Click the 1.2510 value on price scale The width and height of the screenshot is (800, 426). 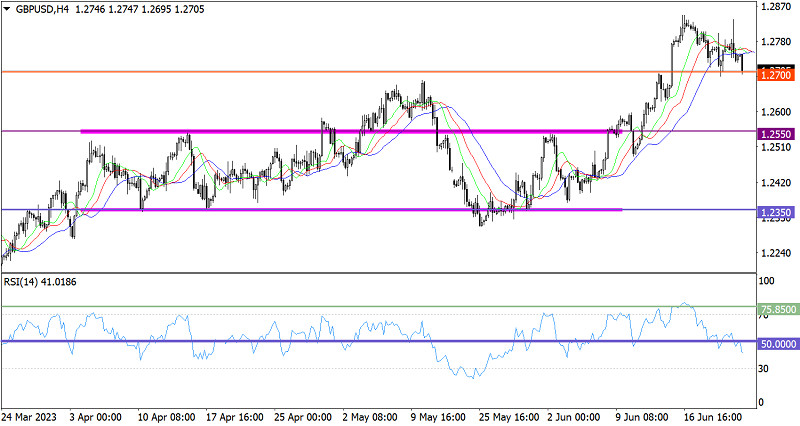(774, 147)
